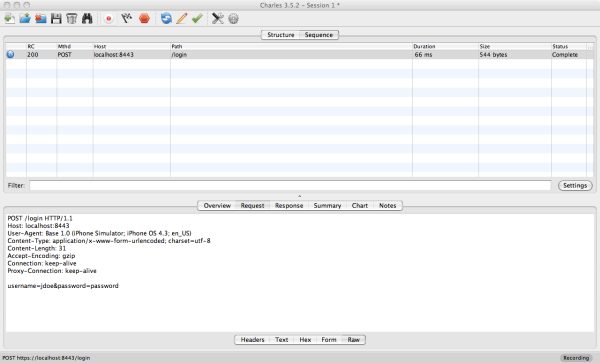Click into the Filter text field

click(290, 186)
